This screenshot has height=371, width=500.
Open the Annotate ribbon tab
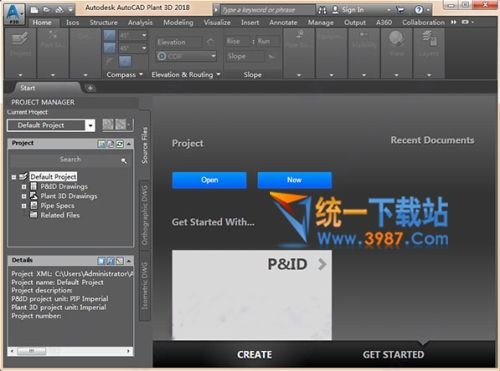click(283, 22)
